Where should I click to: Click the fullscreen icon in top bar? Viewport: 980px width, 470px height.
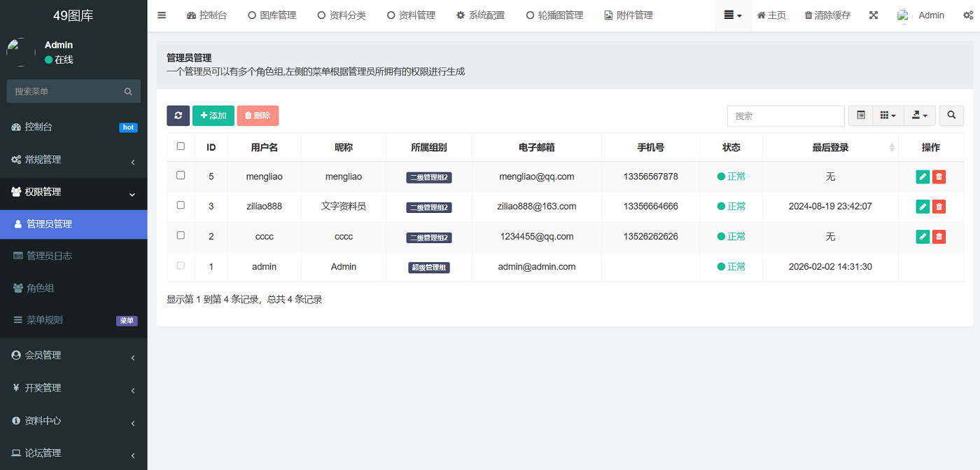pos(874,15)
